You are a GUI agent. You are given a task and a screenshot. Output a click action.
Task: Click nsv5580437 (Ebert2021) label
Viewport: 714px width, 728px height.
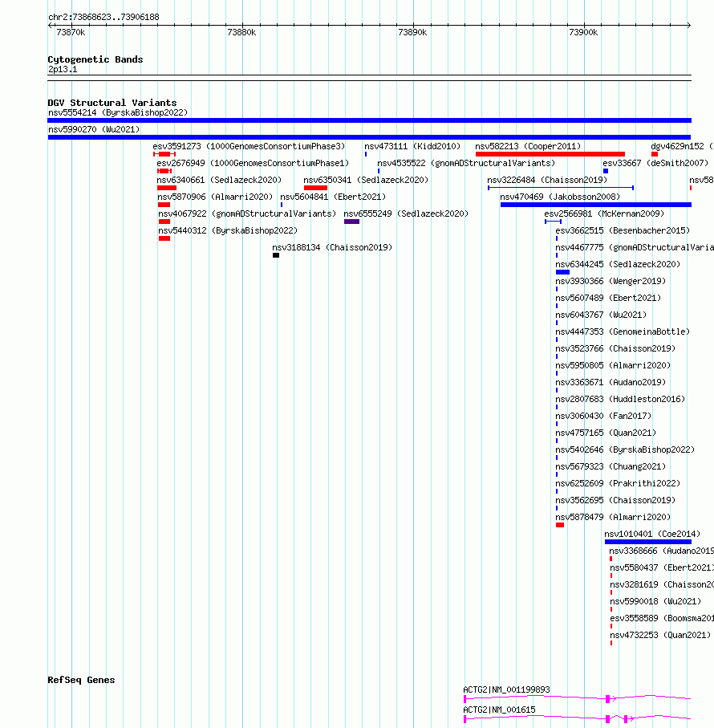click(x=662, y=567)
